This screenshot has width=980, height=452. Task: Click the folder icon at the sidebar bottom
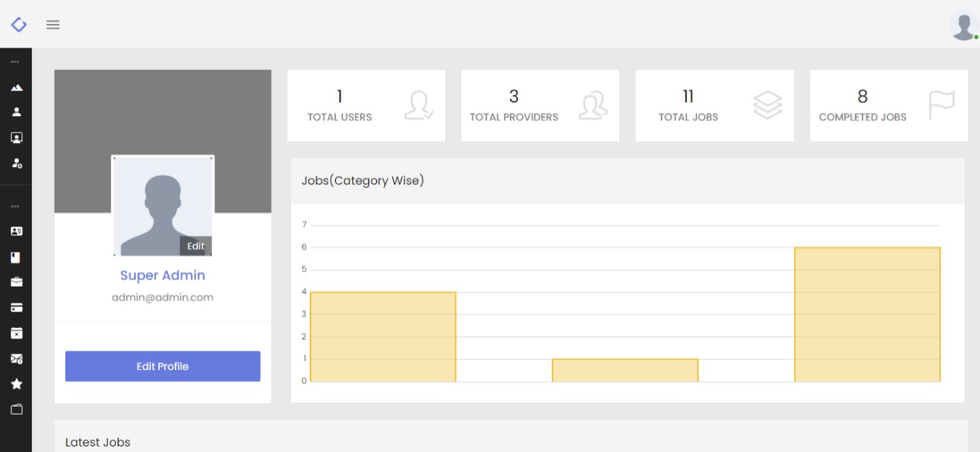point(16,409)
